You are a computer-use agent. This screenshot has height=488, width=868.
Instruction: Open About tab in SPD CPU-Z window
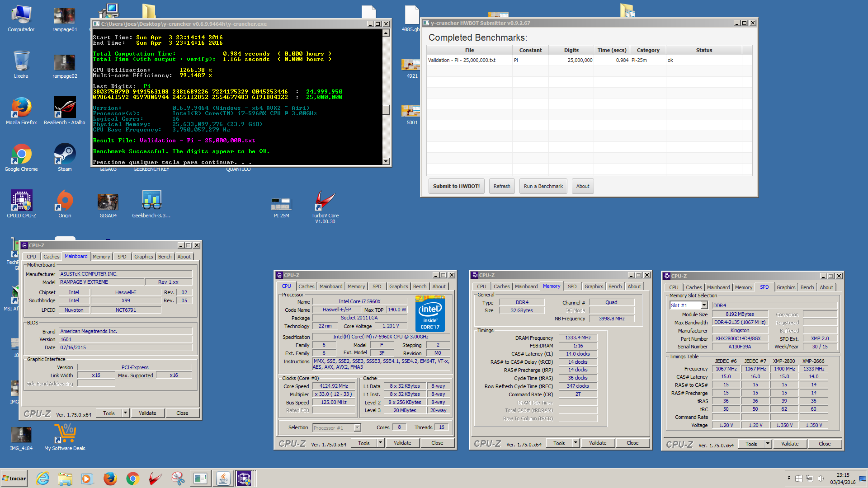point(826,287)
